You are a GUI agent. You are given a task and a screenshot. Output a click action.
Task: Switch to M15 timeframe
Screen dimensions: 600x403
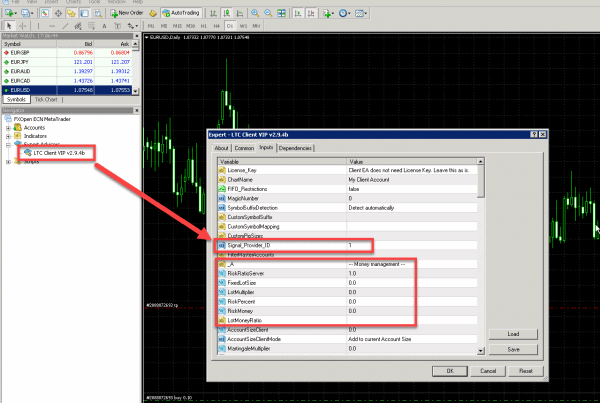click(177, 26)
